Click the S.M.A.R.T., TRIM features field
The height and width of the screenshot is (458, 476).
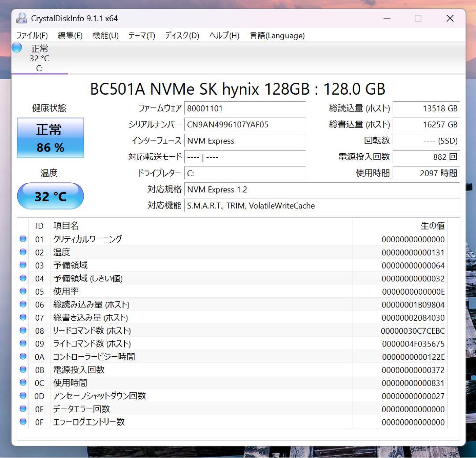click(x=322, y=206)
